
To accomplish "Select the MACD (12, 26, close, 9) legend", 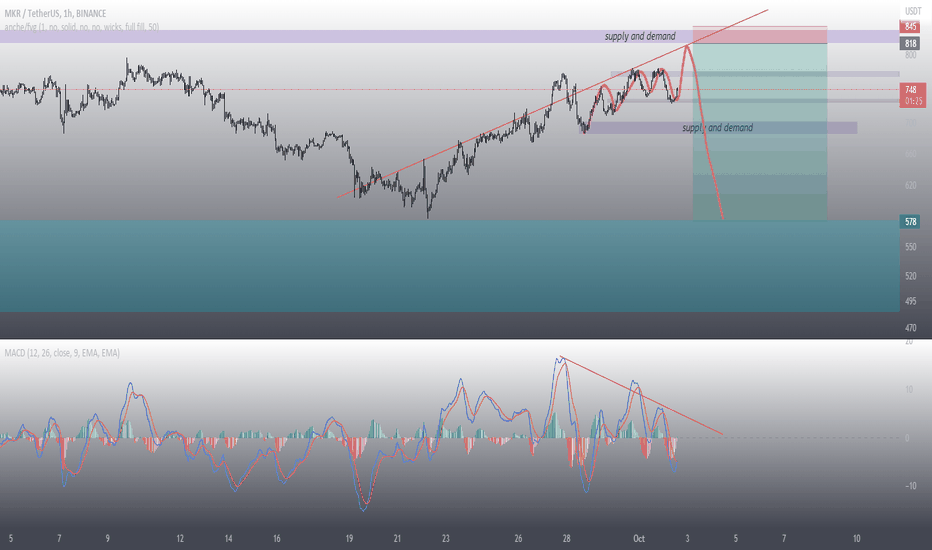I will click(x=62, y=353).
